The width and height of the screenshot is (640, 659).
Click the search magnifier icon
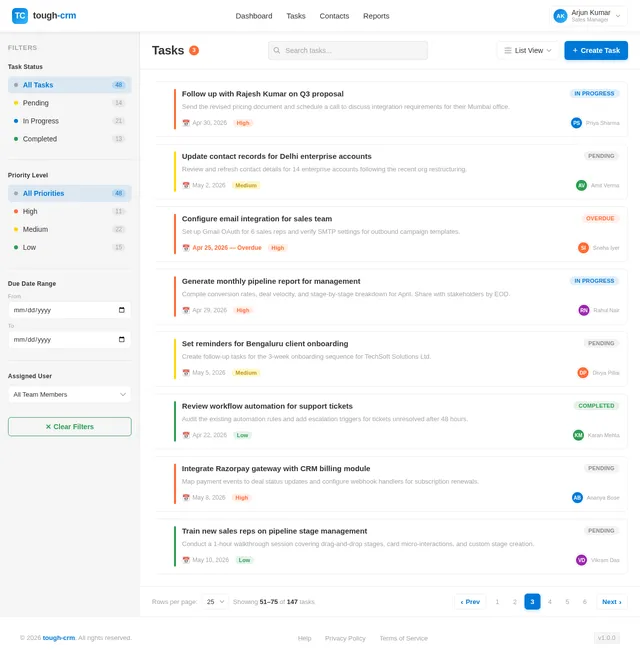(x=277, y=50)
